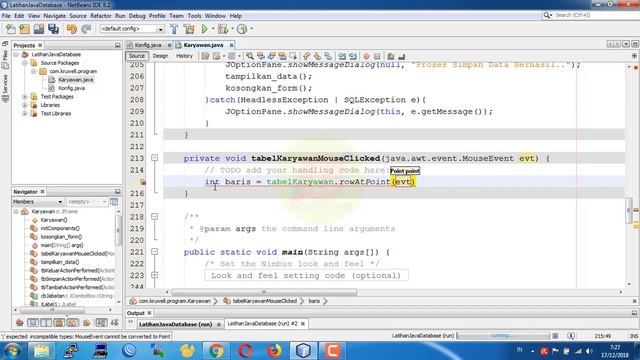Image resolution: width=640 pixels, height=360 pixels.
Task: Switch to the Konfig.java tab
Action: 148,45
